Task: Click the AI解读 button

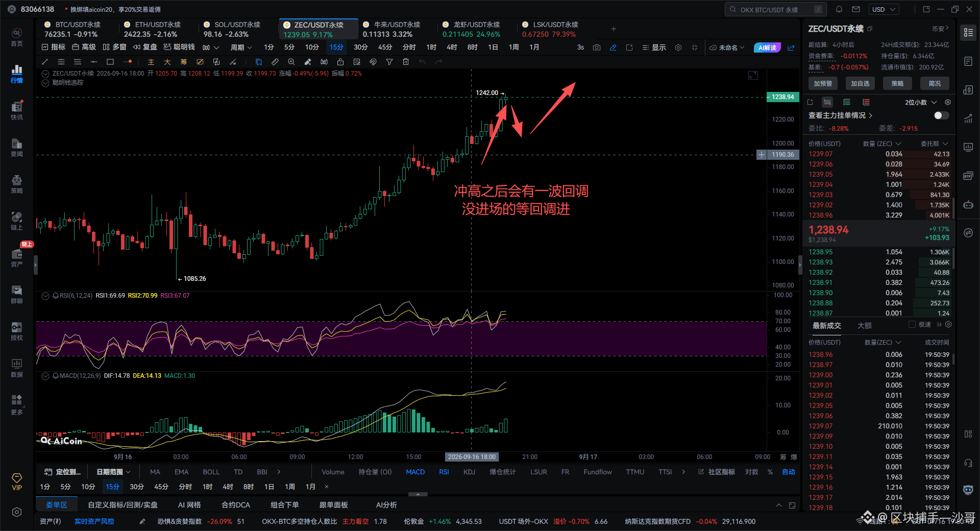Action: [767, 47]
